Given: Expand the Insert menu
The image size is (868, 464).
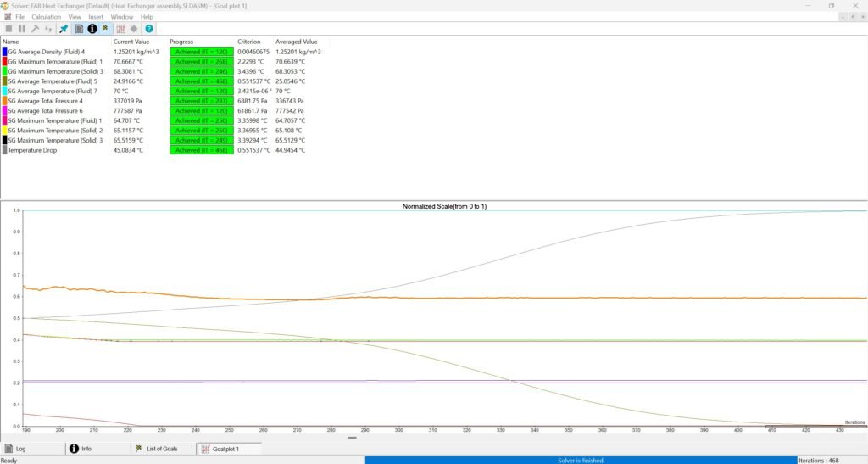Looking at the screenshot, I should (x=96, y=16).
